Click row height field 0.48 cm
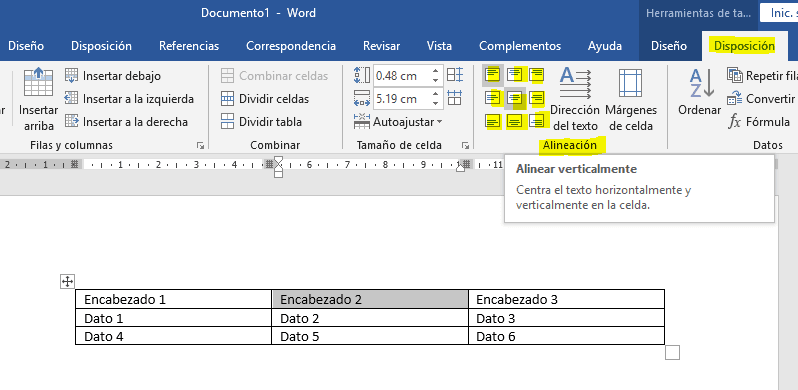This screenshot has height=390, width=798. click(402, 76)
